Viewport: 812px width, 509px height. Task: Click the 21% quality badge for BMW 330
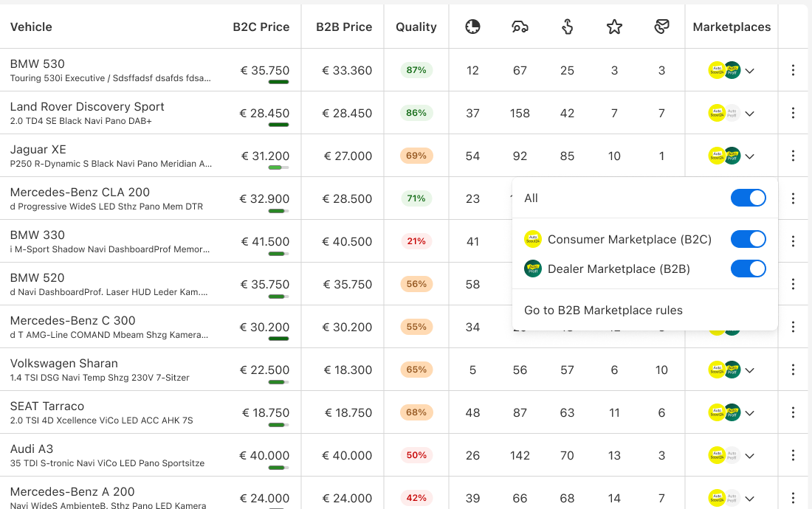click(x=416, y=241)
